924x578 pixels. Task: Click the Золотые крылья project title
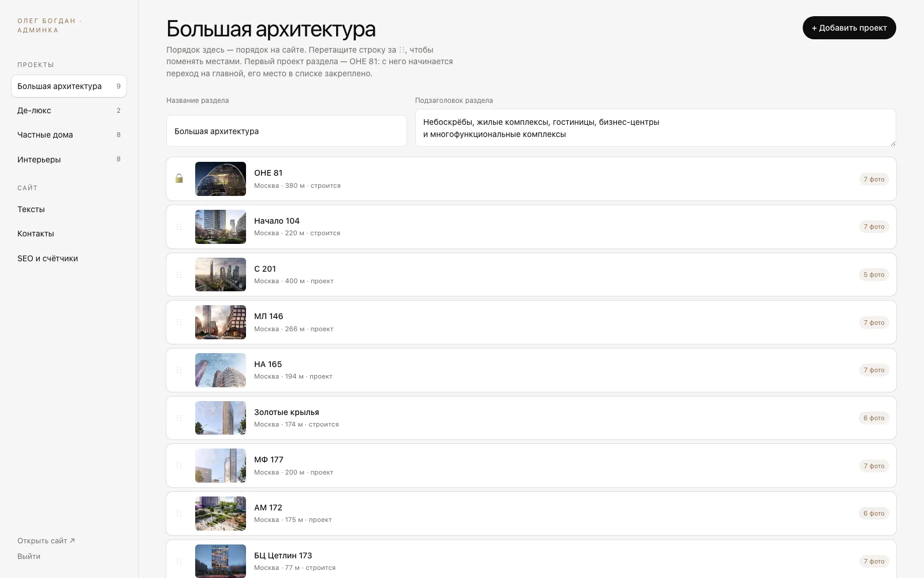pos(286,412)
